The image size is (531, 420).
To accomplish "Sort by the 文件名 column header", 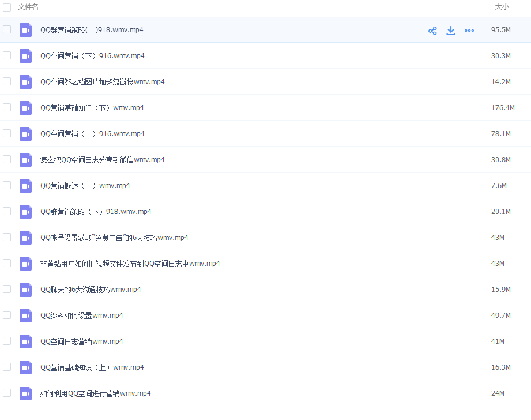I will 28,7.
